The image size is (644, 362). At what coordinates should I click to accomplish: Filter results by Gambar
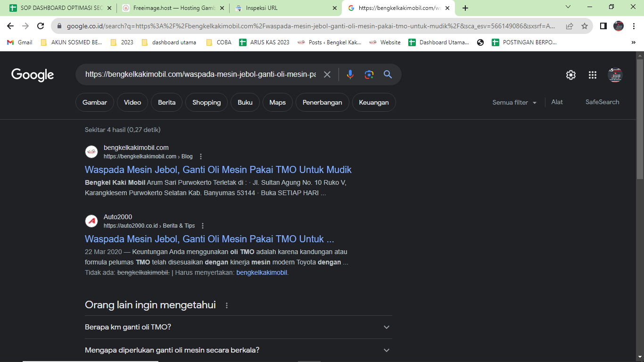click(95, 102)
